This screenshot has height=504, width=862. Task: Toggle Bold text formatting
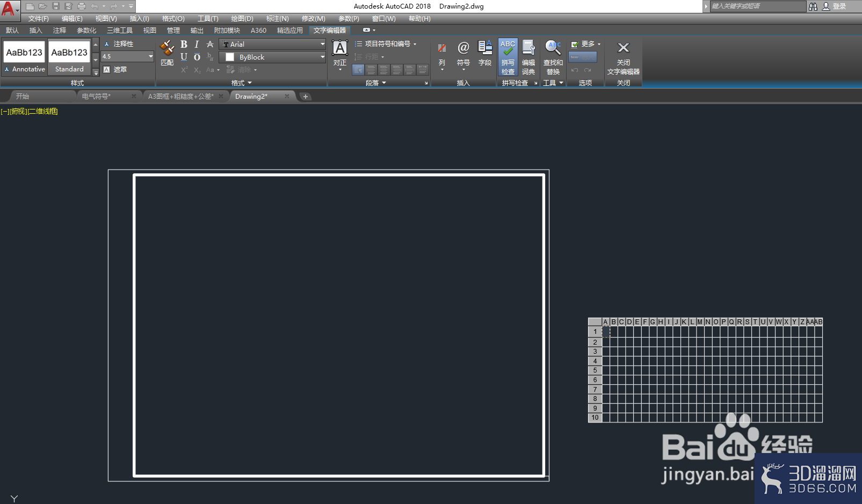point(184,44)
